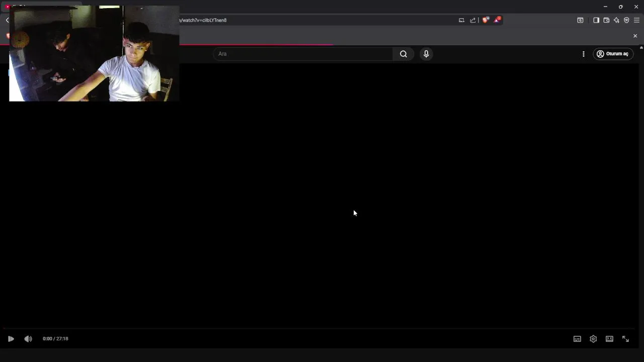Toggle subtitles on the video

pos(577,339)
